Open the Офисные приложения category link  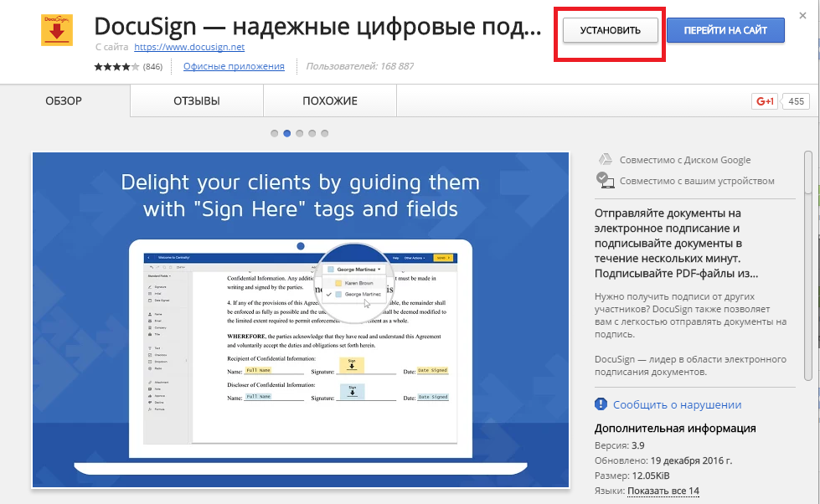234,66
